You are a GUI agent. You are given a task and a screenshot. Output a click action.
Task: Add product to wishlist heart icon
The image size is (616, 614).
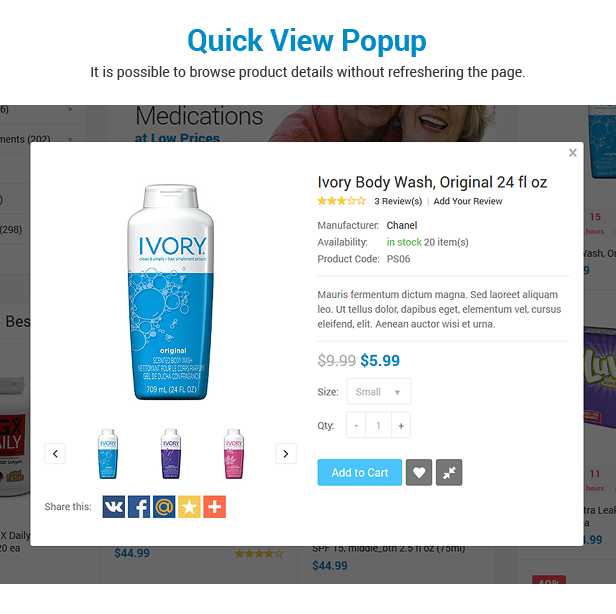[419, 472]
